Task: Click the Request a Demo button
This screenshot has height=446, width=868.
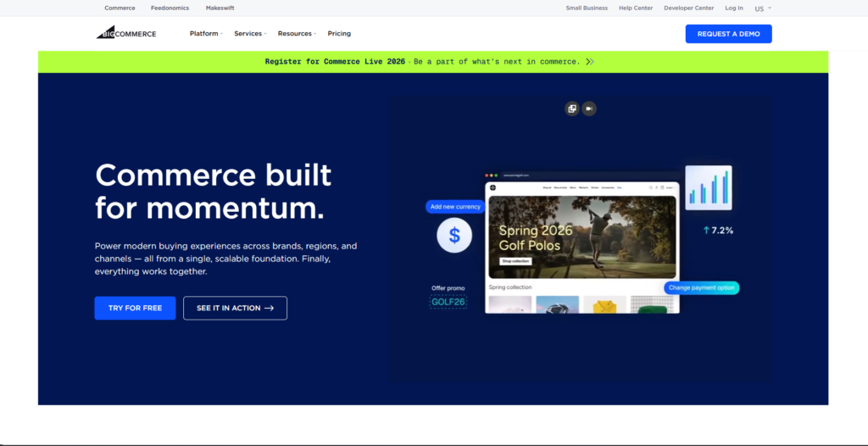Action: [x=728, y=34]
